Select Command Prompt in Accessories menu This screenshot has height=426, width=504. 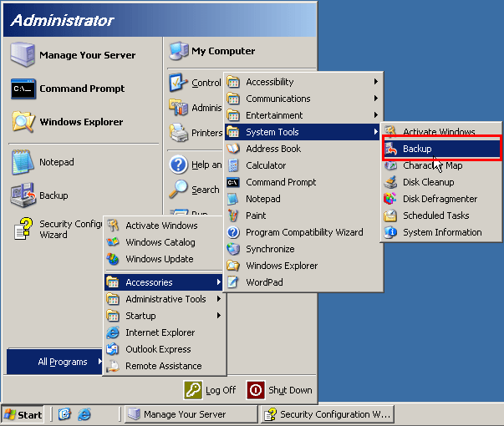[x=303, y=182]
